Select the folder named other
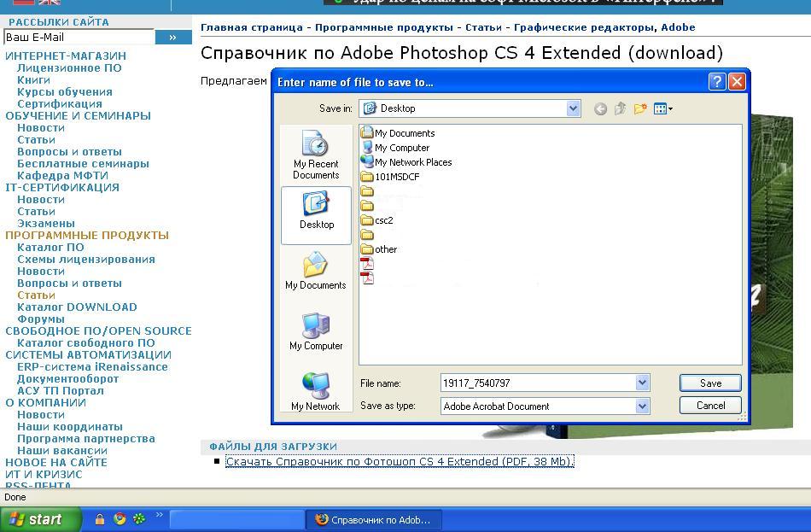Image resolution: width=811 pixels, height=532 pixels. pos(379,249)
